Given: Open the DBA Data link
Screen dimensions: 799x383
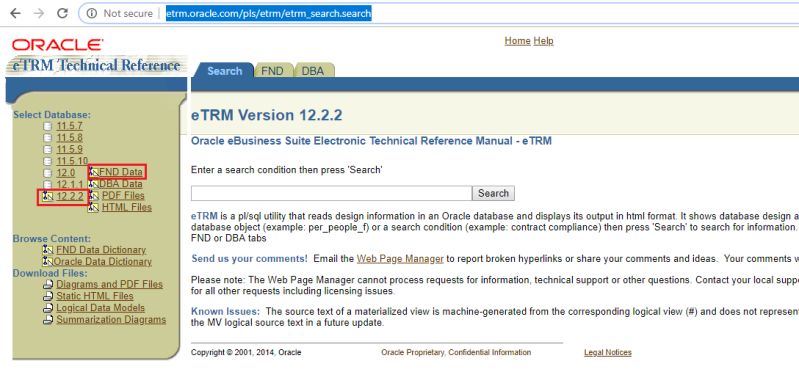Looking at the screenshot, I should coord(121,184).
